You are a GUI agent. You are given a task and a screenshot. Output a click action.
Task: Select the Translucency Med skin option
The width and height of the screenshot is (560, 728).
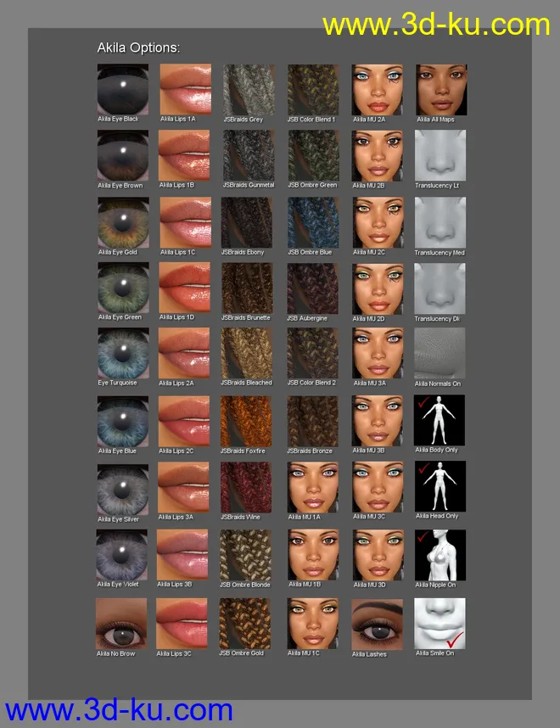tap(440, 223)
